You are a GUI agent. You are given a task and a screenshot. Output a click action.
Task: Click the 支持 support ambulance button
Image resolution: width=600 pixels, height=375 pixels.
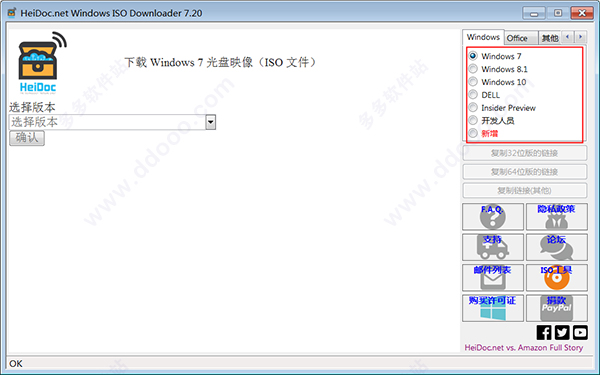click(x=493, y=247)
